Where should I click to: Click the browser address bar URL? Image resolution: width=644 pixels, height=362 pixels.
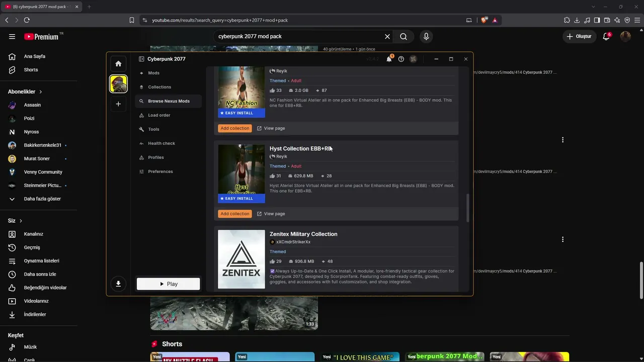[220, 20]
